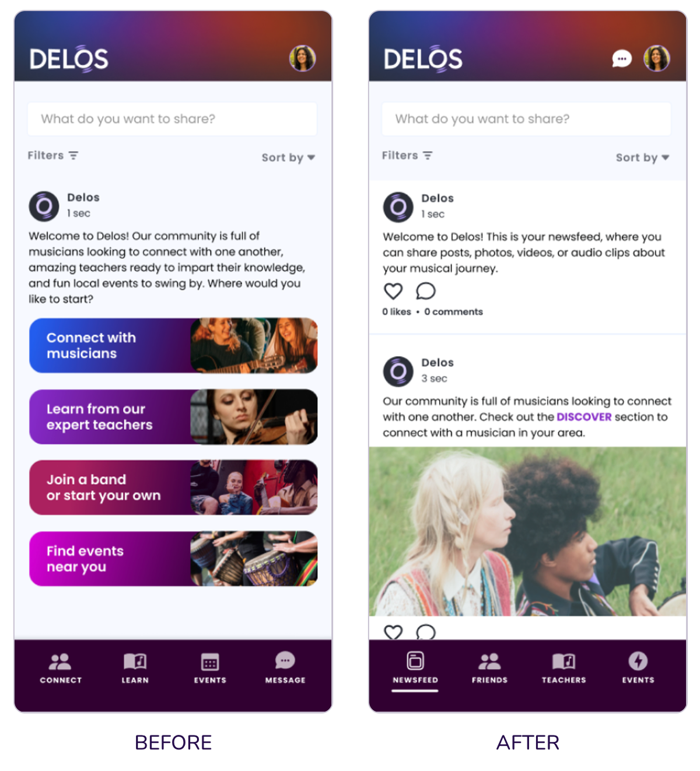Select the Connect tab in Before navigation
This screenshot has height=771, width=700.
pos(61,667)
